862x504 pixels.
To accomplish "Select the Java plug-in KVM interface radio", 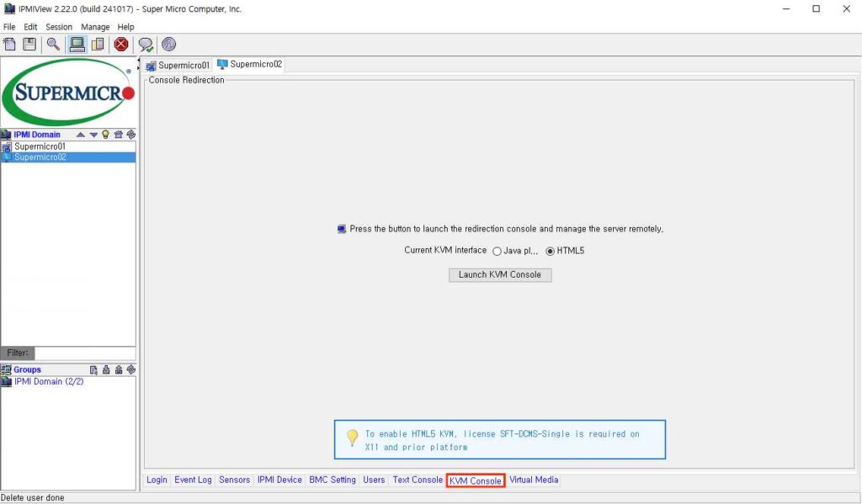I will (x=497, y=252).
